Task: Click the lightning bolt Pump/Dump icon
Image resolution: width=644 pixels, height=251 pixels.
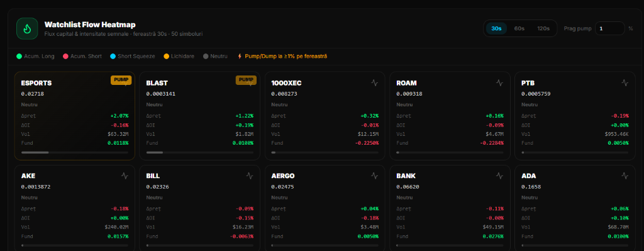Action: (240, 56)
